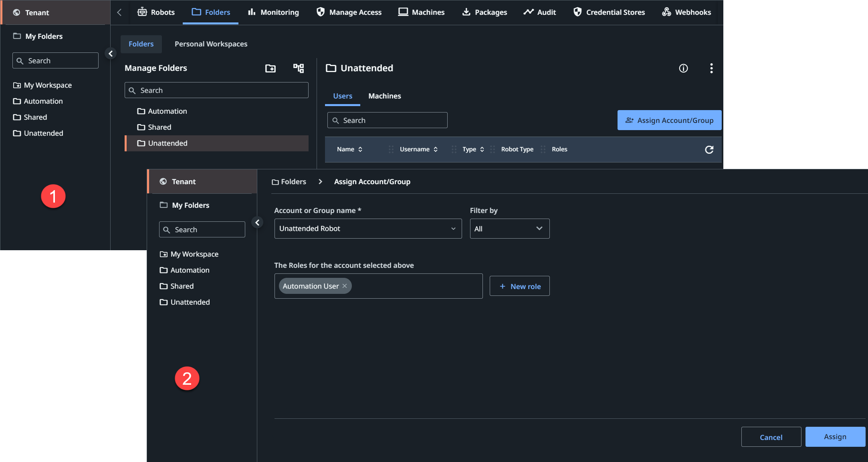Open the Robots tab in top navigation
868x462 pixels.
156,12
